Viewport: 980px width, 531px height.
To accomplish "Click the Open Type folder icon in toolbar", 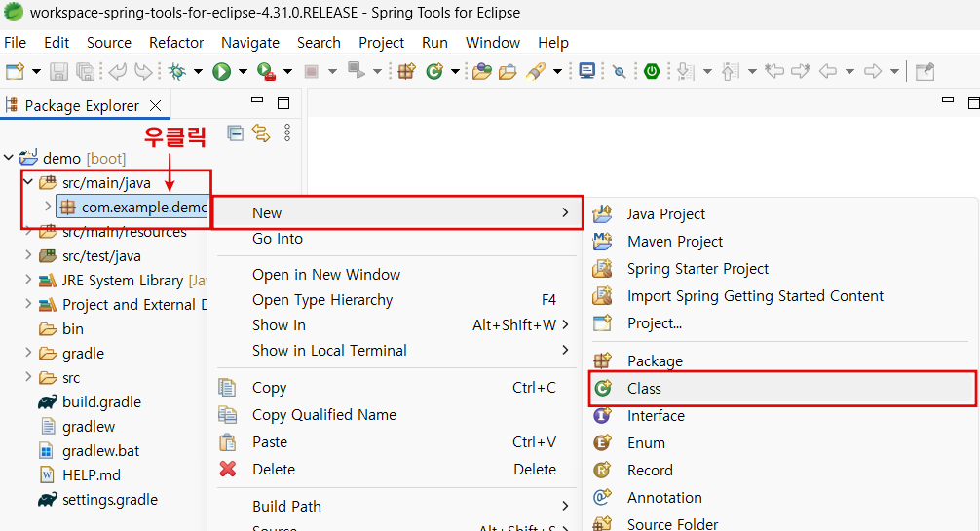I will coord(481,71).
